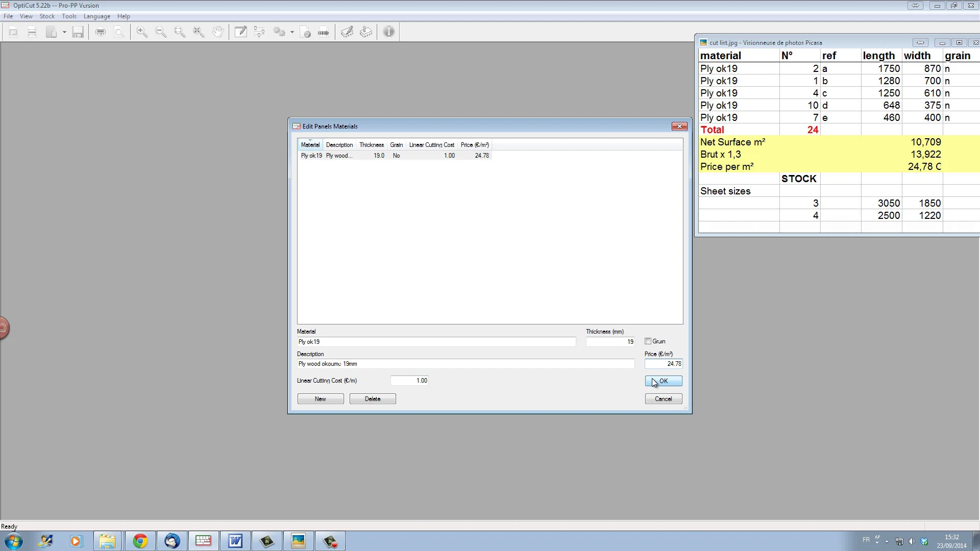Click the Zoom Out magnifier icon
980x551 pixels.
click(x=161, y=32)
